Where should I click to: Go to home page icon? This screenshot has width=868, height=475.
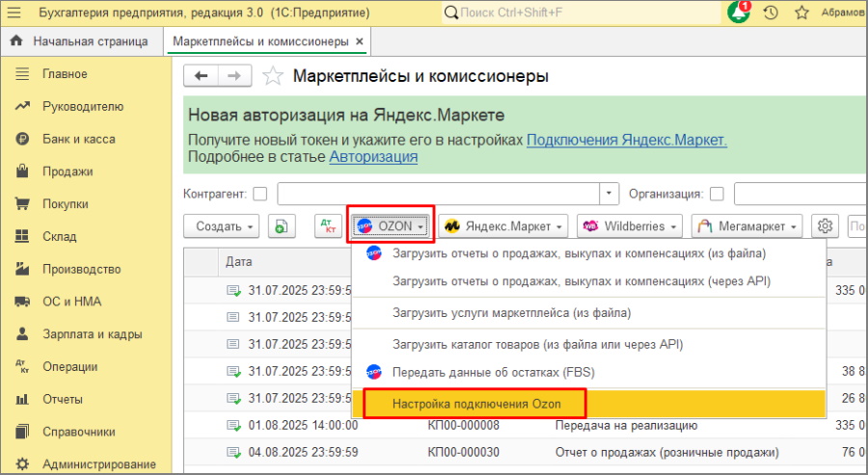tap(16, 40)
